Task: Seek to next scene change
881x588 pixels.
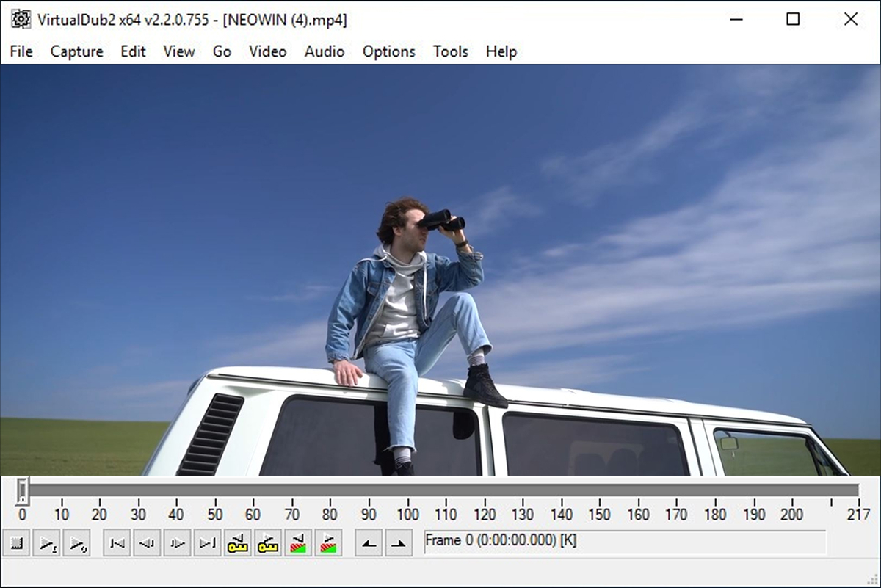Action: pyautogui.click(x=327, y=543)
